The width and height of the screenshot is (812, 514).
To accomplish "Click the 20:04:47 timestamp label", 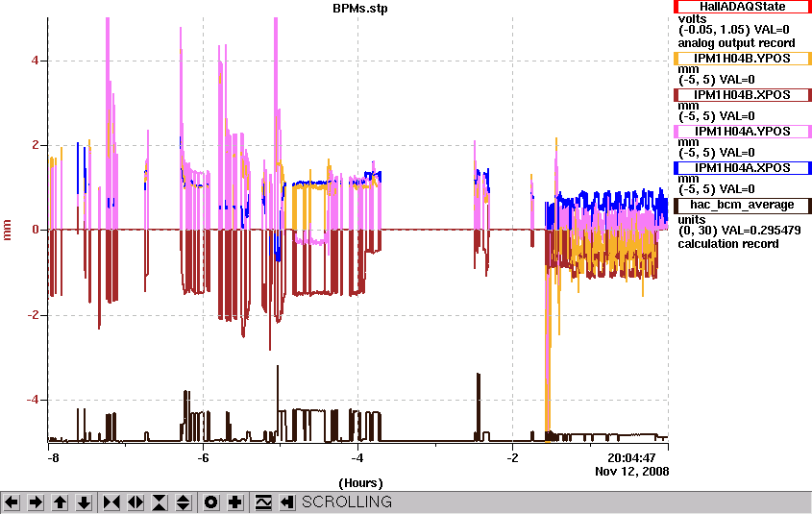I will tap(631, 458).
